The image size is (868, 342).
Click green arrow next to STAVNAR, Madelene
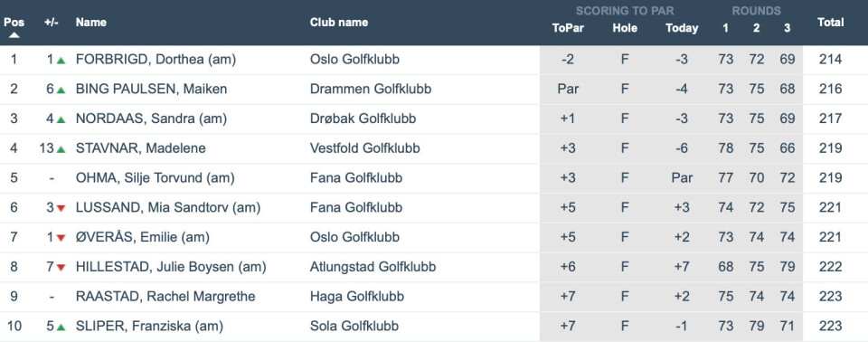coord(61,149)
